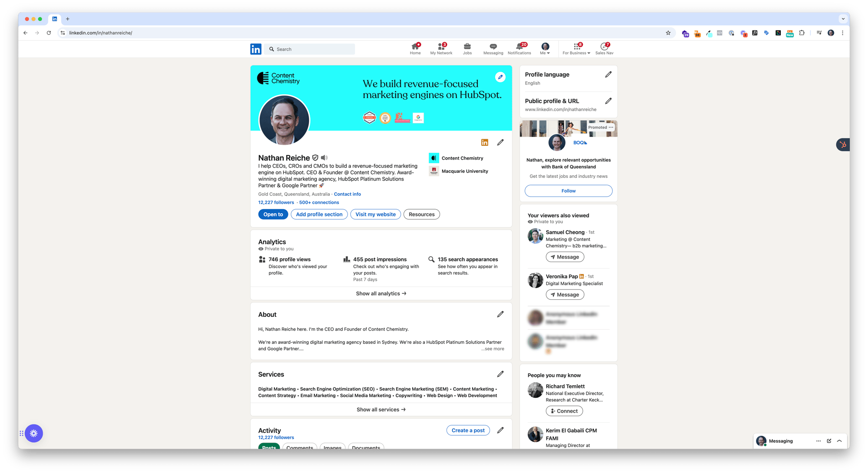Connect with Richard Temlett
The width and height of the screenshot is (868, 473).
coord(564,411)
